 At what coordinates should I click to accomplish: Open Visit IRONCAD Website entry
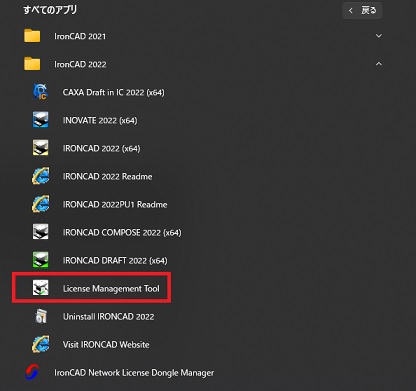click(x=106, y=344)
